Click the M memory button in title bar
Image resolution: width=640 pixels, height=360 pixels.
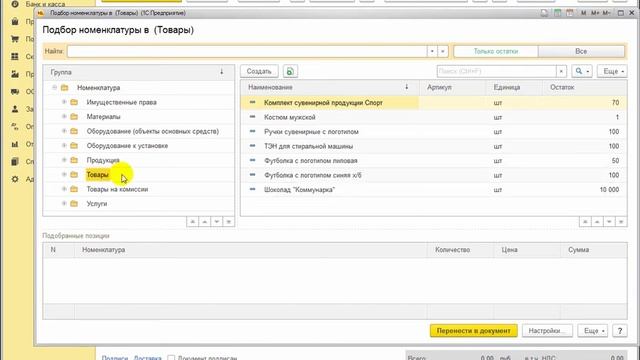click(x=583, y=13)
